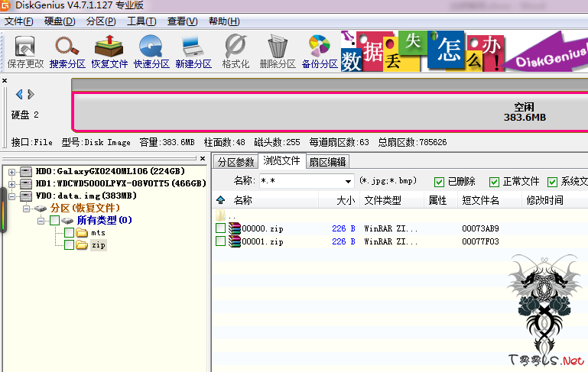This screenshot has height=372, width=588.
Task: Click the 00000.zip archive icon
Action: click(235, 228)
